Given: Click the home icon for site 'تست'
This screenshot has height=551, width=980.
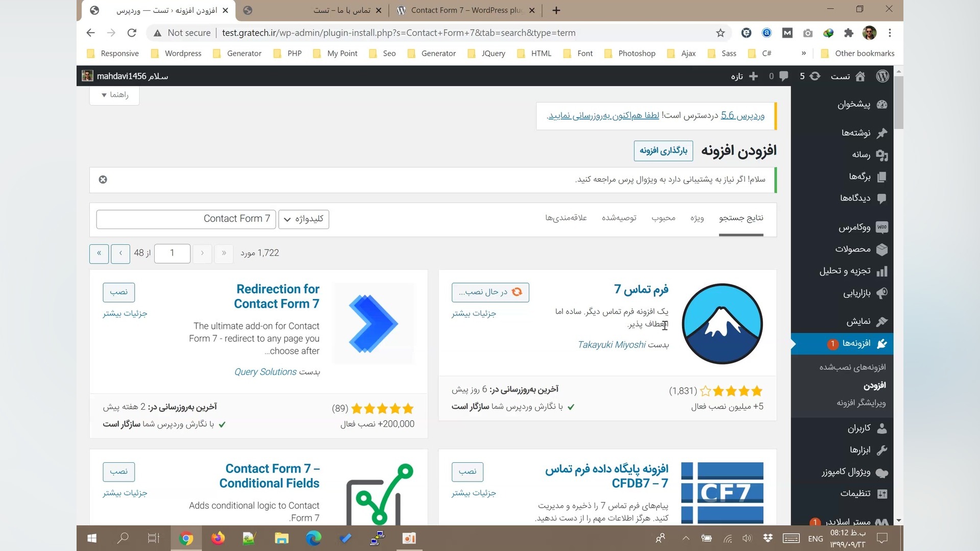Looking at the screenshot, I should click(860, 76).
